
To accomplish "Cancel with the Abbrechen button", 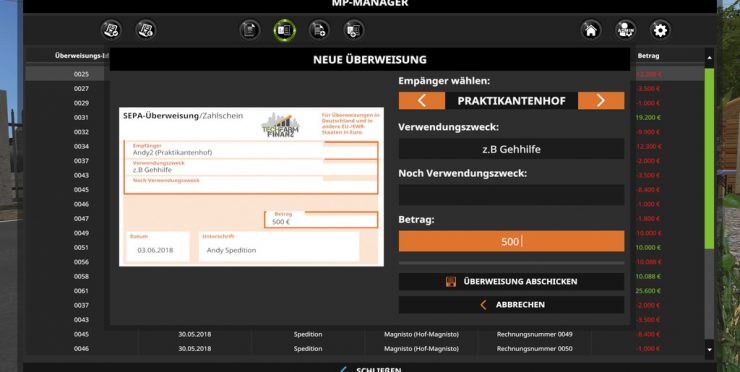I will [x=511, y=305].
